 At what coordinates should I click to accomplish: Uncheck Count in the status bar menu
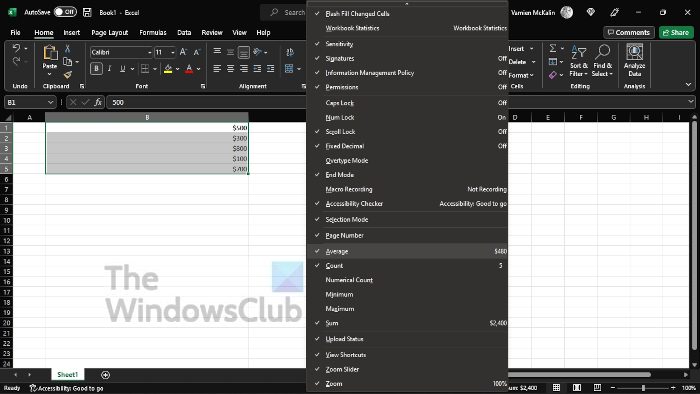pyautogui.click(x=407, y=265)
